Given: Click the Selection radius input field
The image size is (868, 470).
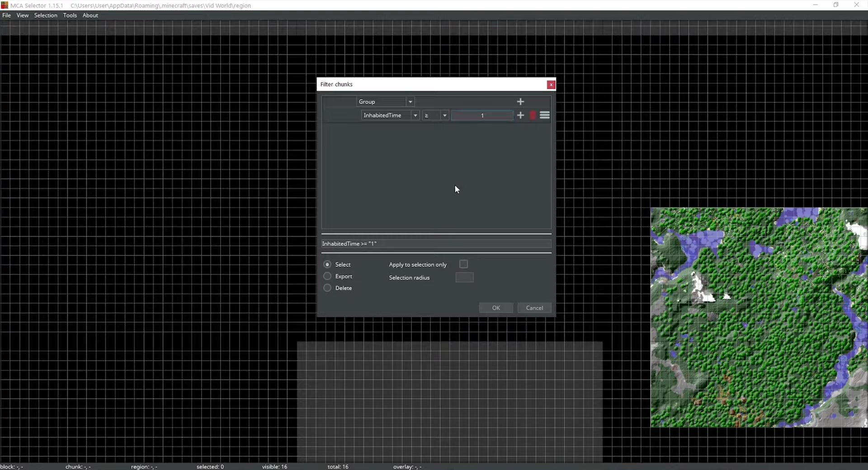Looking at the screenshot, I should (x=464, y=278).
